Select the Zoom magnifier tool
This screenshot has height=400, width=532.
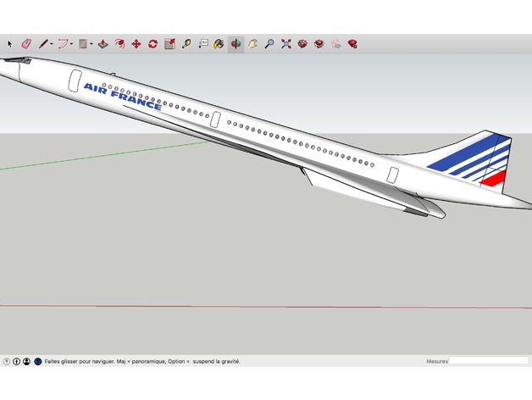[269, 44]
